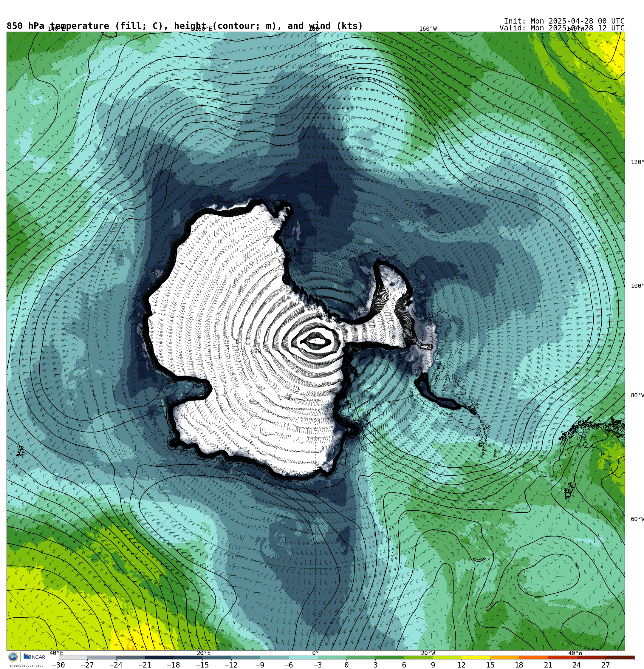Click the NCAR logo
The width and height of the screenshot is (644, 669).
(34, 657)
